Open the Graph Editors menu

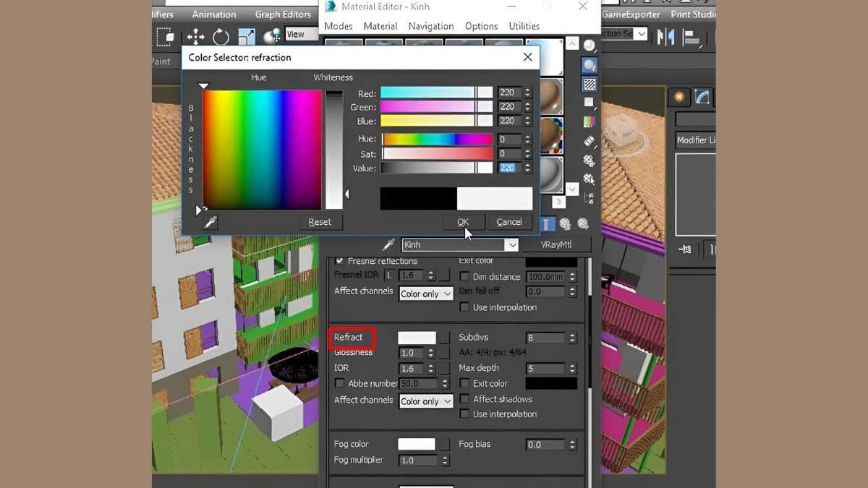282,14
